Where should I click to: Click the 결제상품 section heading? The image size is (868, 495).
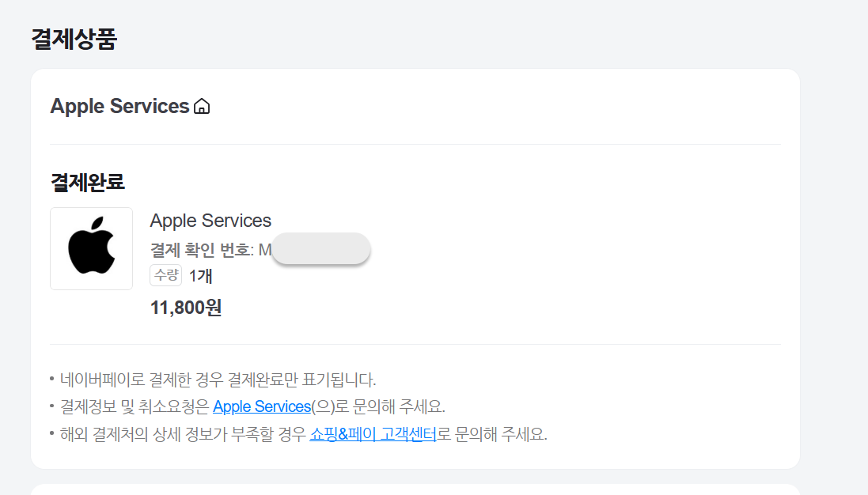tap(74, 39)
